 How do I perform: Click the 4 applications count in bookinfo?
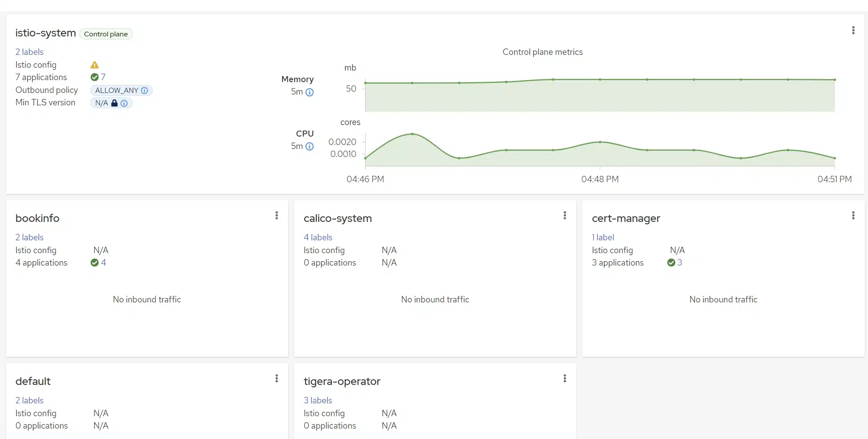[x=103, y=263]
